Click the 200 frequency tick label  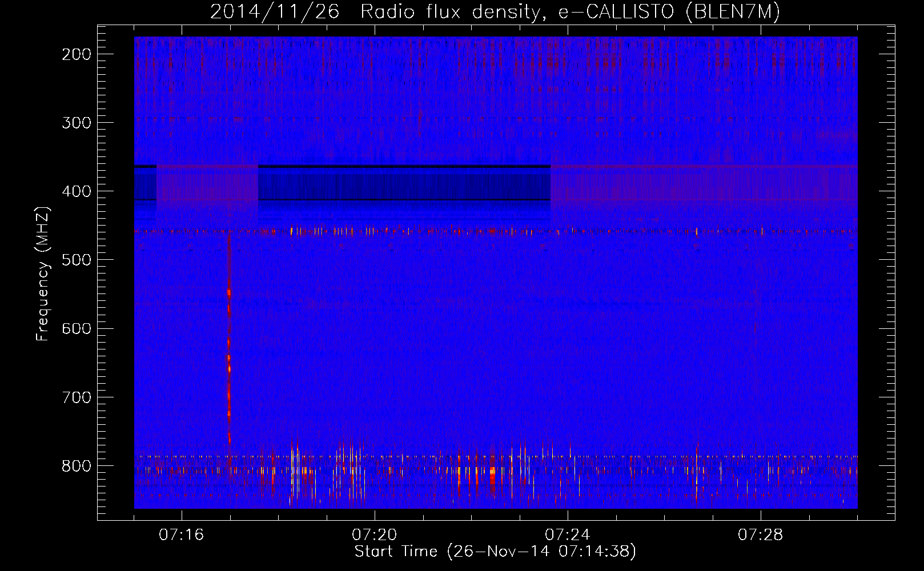pos(76,54)
